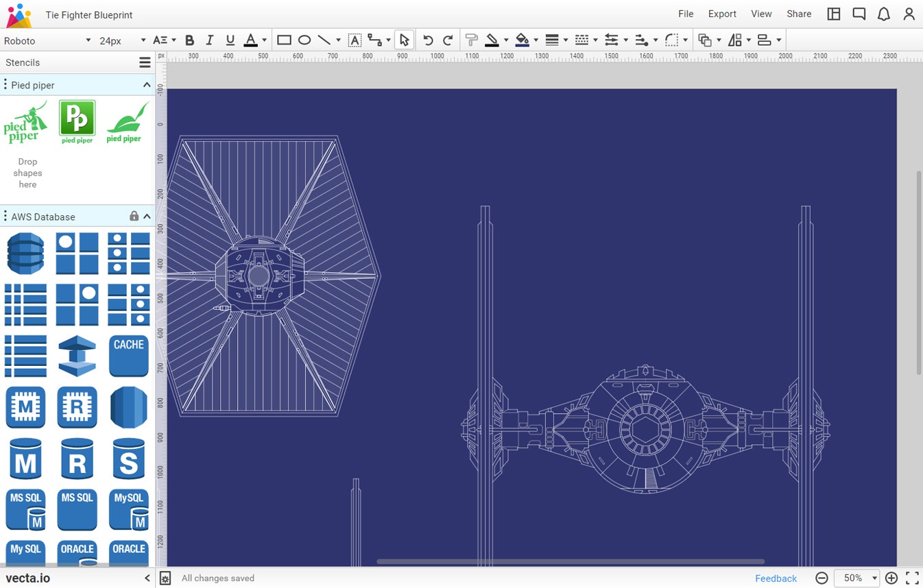Click the Vecta colorful logo in header
923x588 pixels.
[19, 15]
